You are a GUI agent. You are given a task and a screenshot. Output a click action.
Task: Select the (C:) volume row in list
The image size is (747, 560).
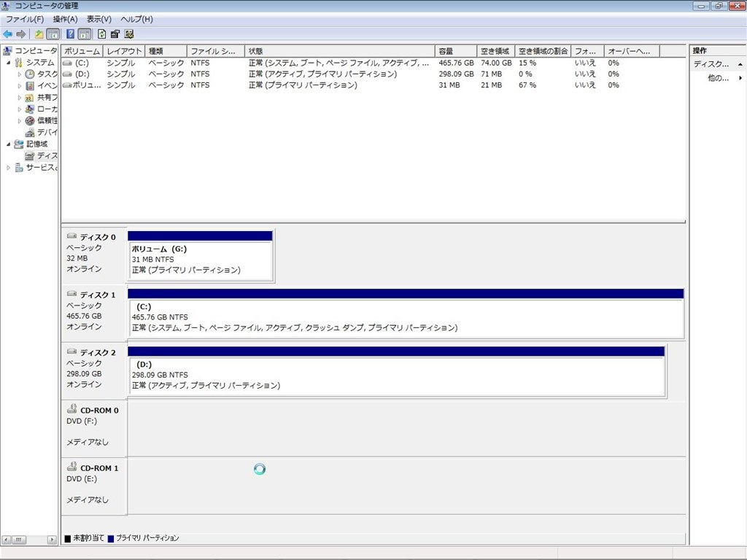coord(373,63)
